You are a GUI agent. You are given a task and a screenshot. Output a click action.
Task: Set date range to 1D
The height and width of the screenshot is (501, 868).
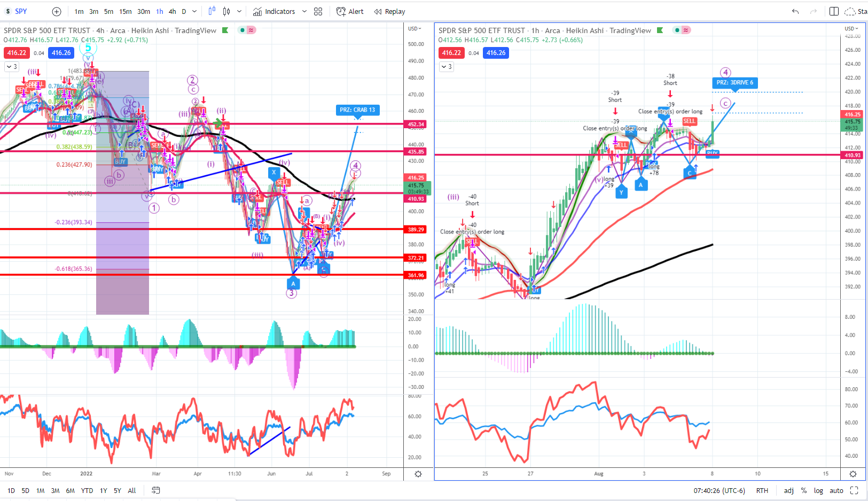11,490
